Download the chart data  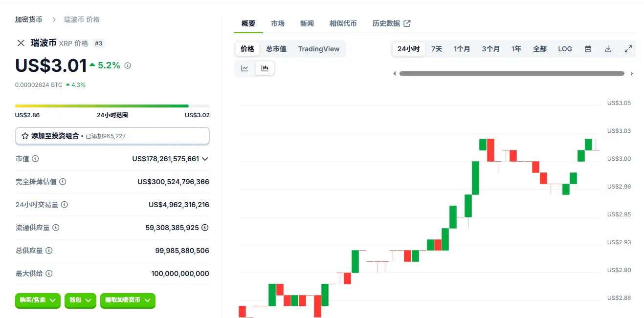point(608,49)
